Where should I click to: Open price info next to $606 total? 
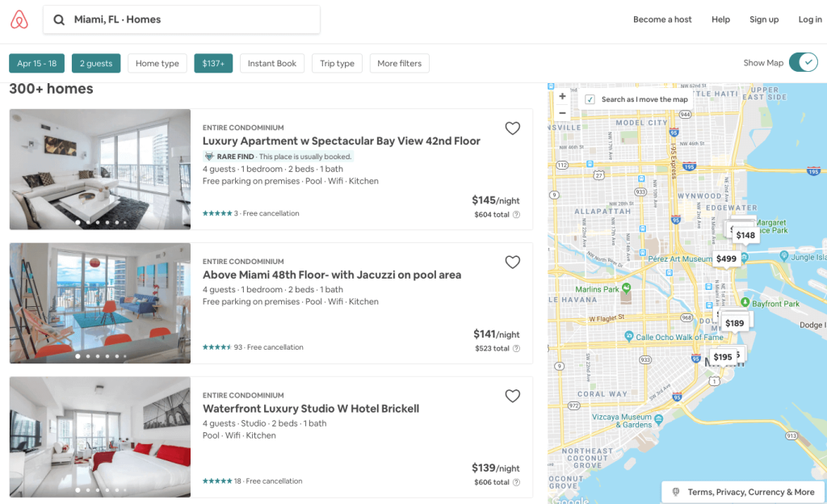click(x=516, y=482)
